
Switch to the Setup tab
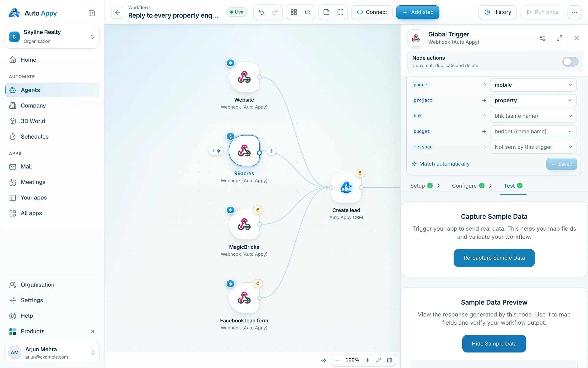(421, 186)
